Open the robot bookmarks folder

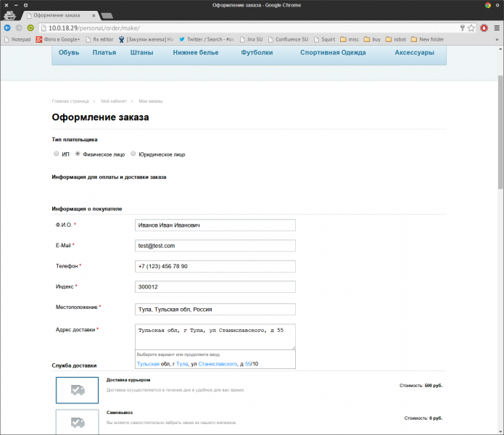coord(395,39)
